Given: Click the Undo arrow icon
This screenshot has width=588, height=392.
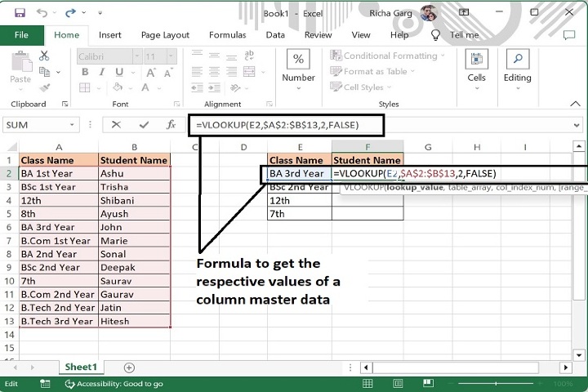Looking at the screenshot, I should coord(42,13).
